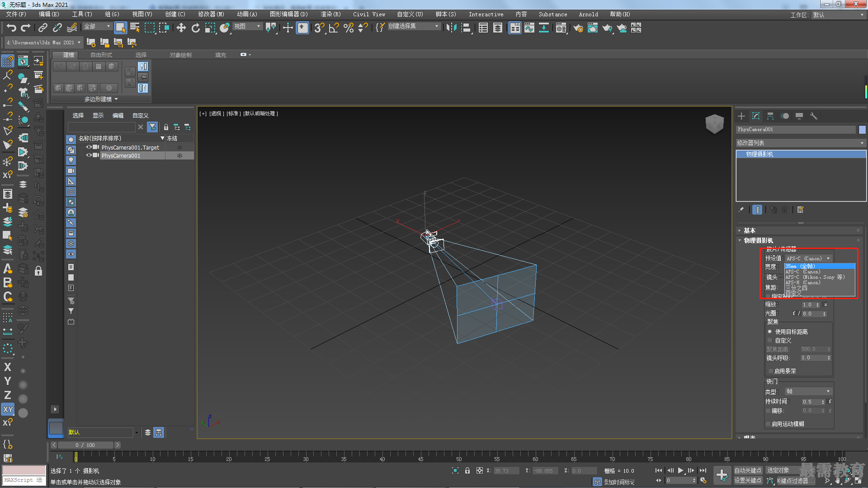Open the 预设值 APS-C (Canon) dropdown

[808, 258]
